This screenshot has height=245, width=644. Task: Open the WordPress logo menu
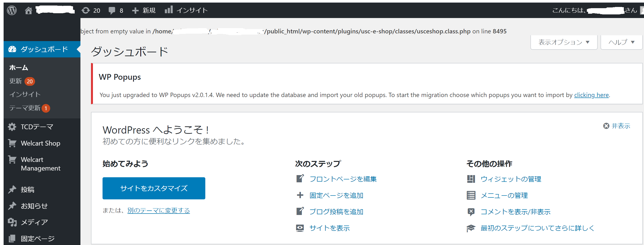[x=12, y=10]
